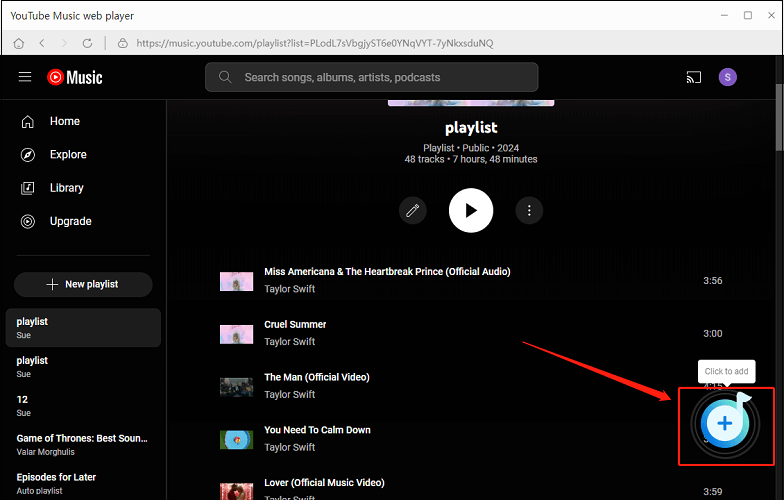
Task: Open the second 'playlist' by Sue
Action: pos(83,366)
